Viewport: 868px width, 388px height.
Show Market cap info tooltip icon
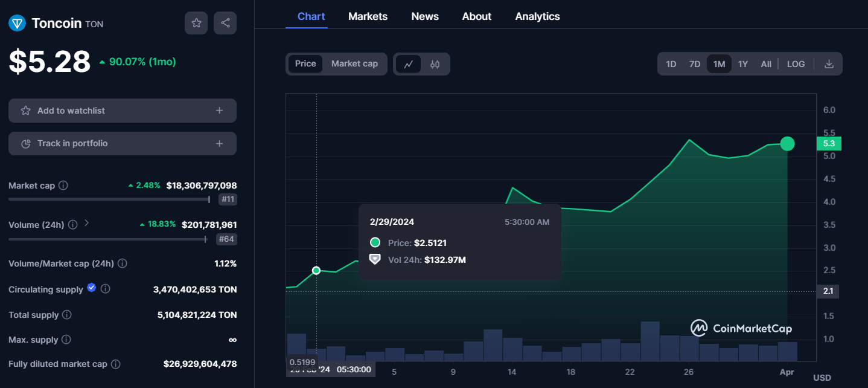[63, 186]
